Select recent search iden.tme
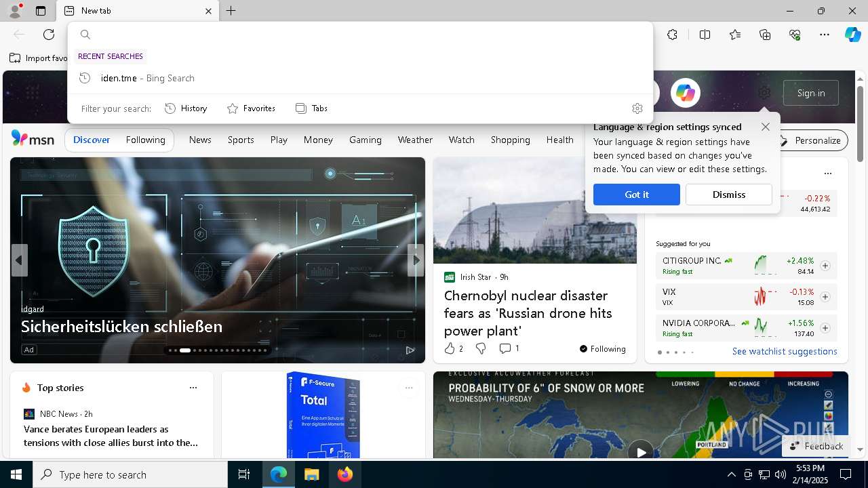The width and height of the screenshot is (868, 488). click(x=360, y=78)
